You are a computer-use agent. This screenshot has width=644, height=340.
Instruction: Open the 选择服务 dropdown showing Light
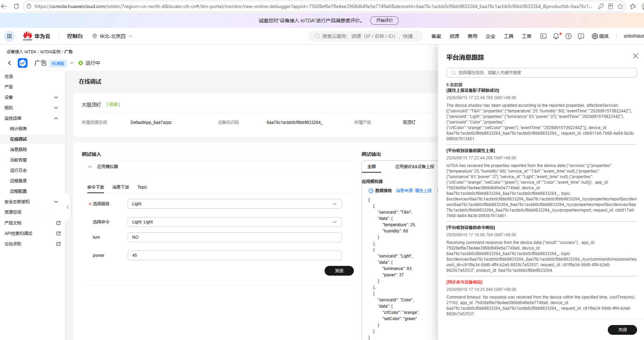(235, 204)
